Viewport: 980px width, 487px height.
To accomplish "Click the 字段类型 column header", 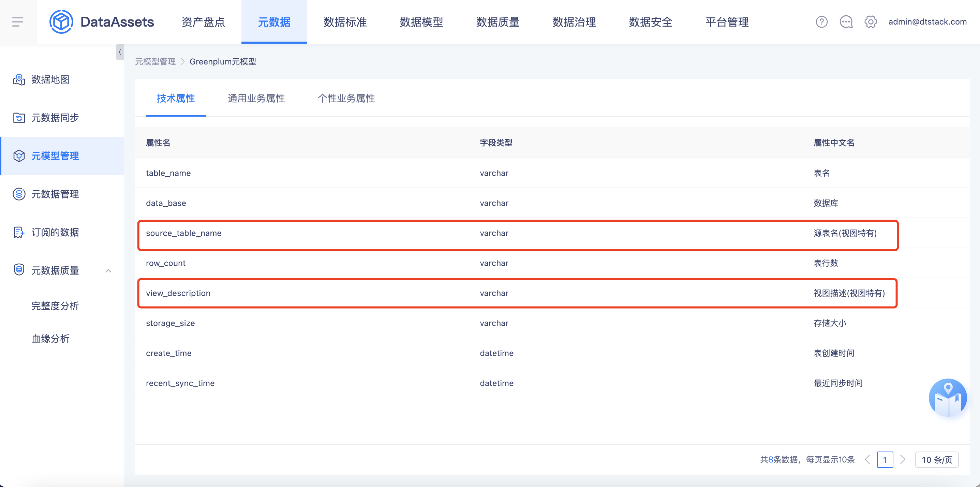I will pyautogui.click(x=496, y=143).
